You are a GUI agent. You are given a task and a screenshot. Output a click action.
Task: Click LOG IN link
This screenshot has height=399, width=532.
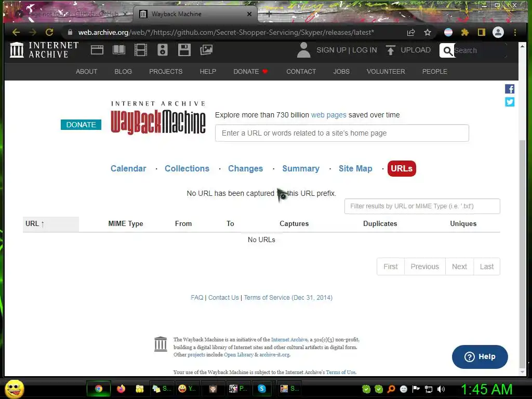tap(364, 50)
